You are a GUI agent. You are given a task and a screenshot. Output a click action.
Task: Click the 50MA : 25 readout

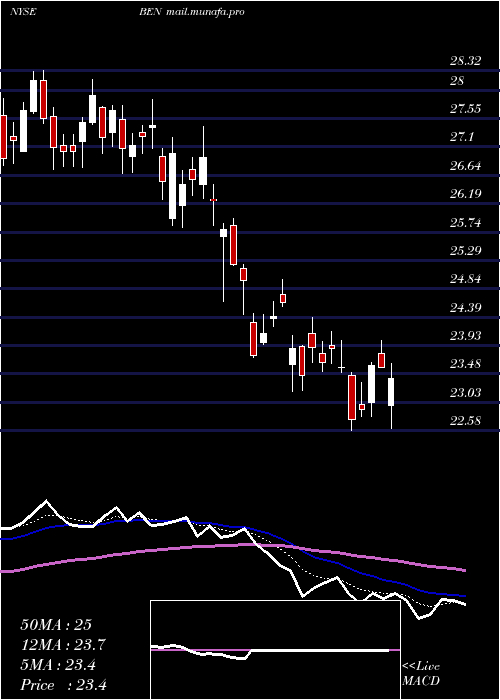click(x=56, y=625)
